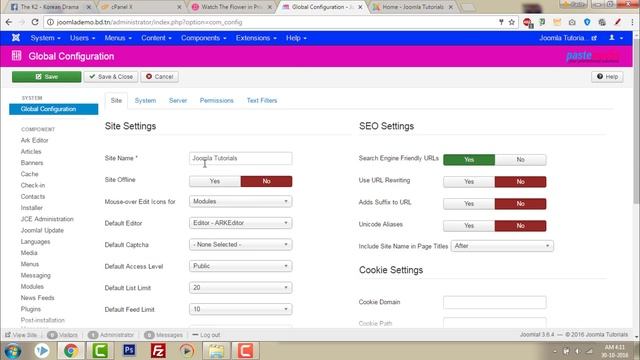Set Site Offline to No
This screenshot has width=640, height=360.
pos(266,181)
